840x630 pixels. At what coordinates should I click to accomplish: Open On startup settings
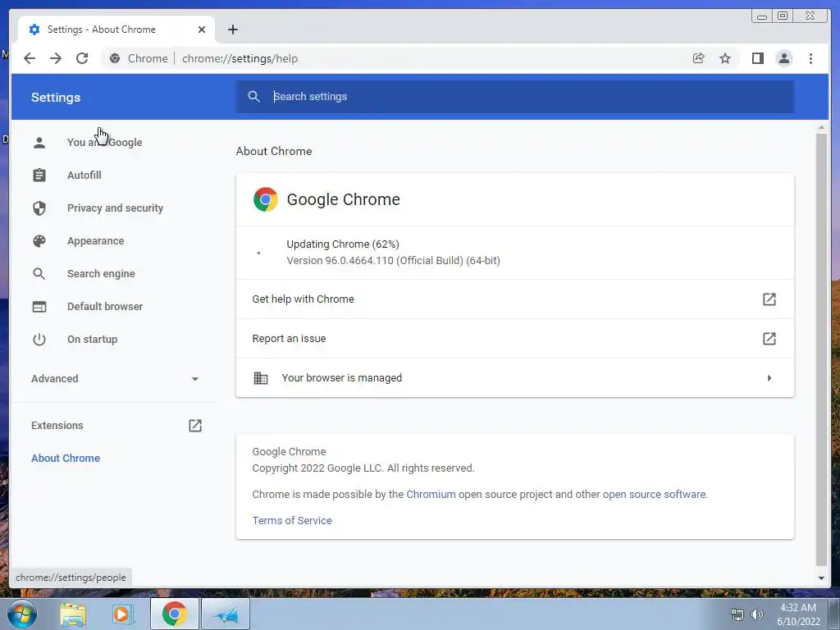[92, 339]
